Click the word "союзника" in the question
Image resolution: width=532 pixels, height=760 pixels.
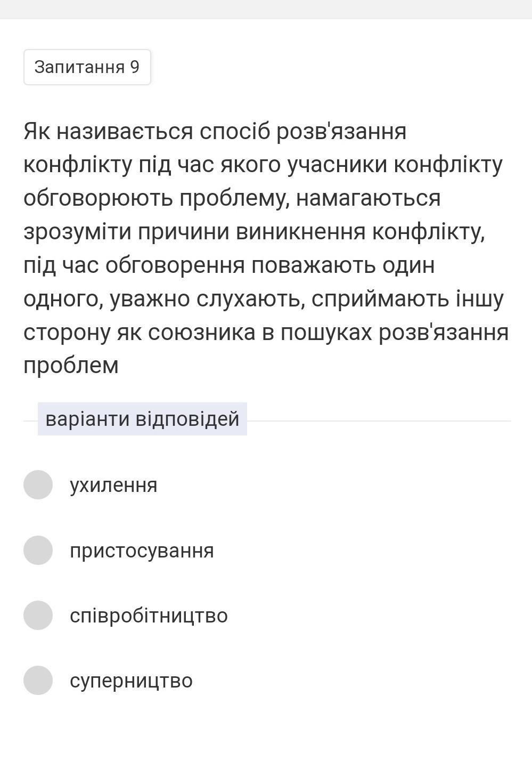click(x=200, y=333)
